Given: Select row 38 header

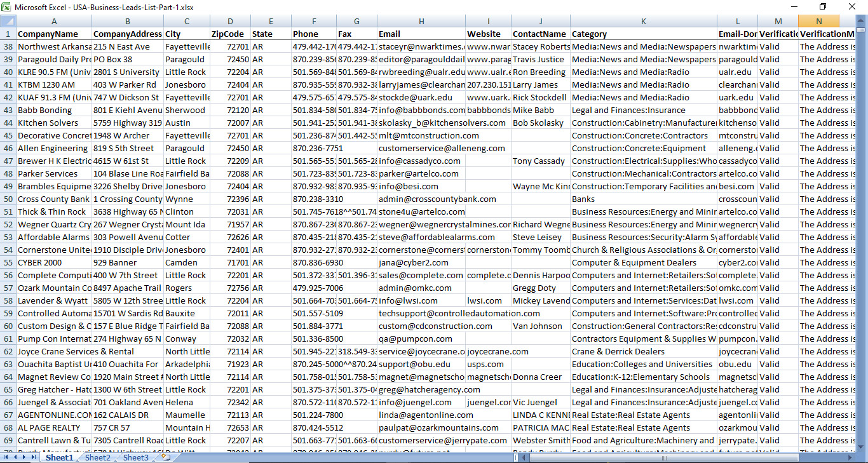Looking at the screenshot, I should pos(8,46).
